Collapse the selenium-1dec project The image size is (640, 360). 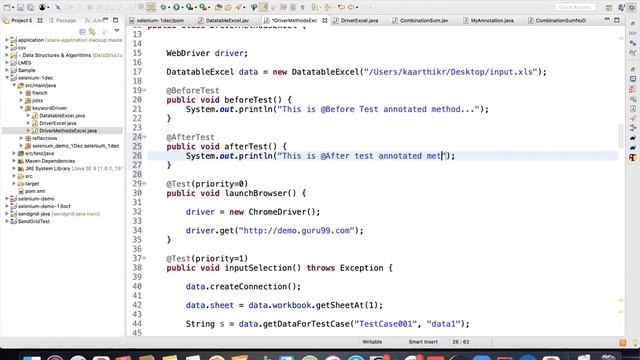7,78
